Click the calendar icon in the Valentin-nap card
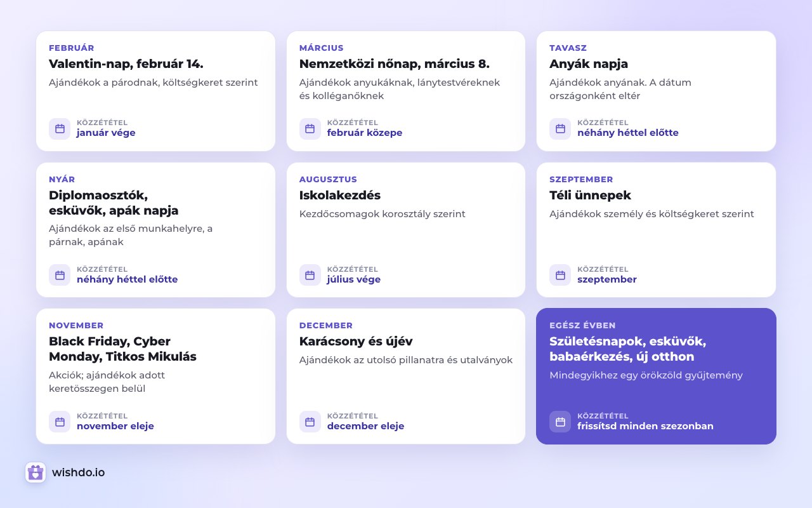The image size is (812, 508). (60, 129)
